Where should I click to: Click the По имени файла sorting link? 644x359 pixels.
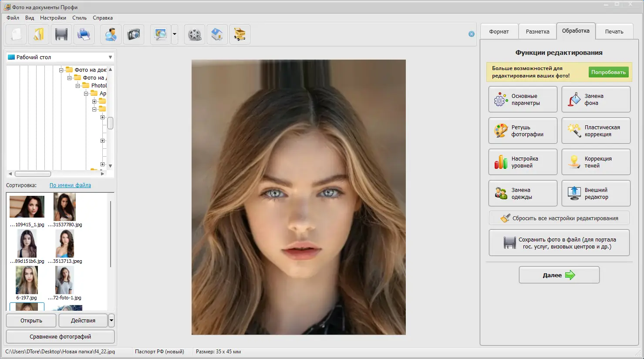pos(70,185)
